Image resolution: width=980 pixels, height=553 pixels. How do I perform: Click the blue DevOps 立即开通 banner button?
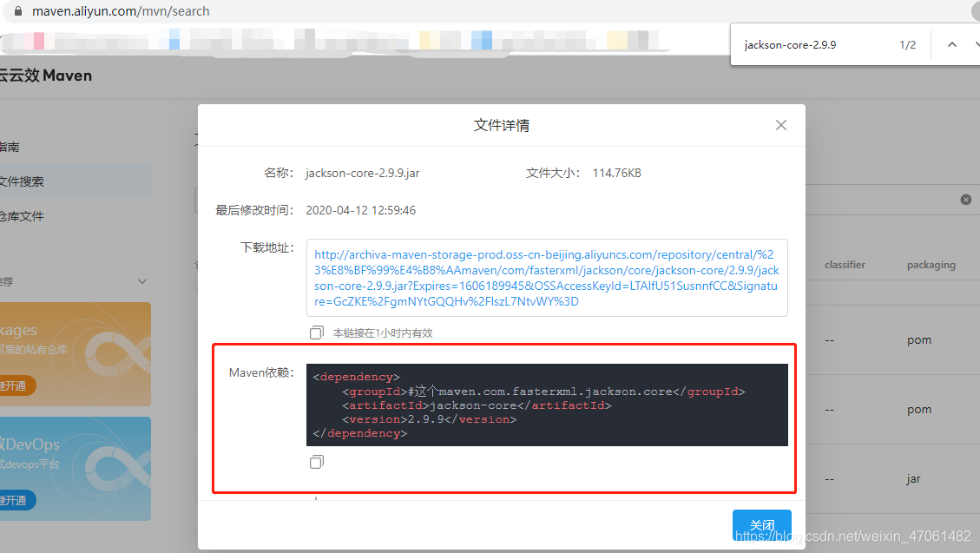click(17, 499)
